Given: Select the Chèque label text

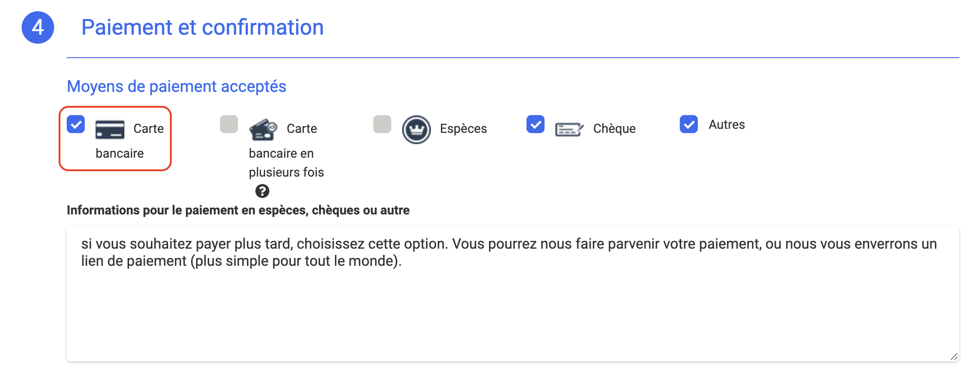Looking at the screenshot, I should click(614, 129).
